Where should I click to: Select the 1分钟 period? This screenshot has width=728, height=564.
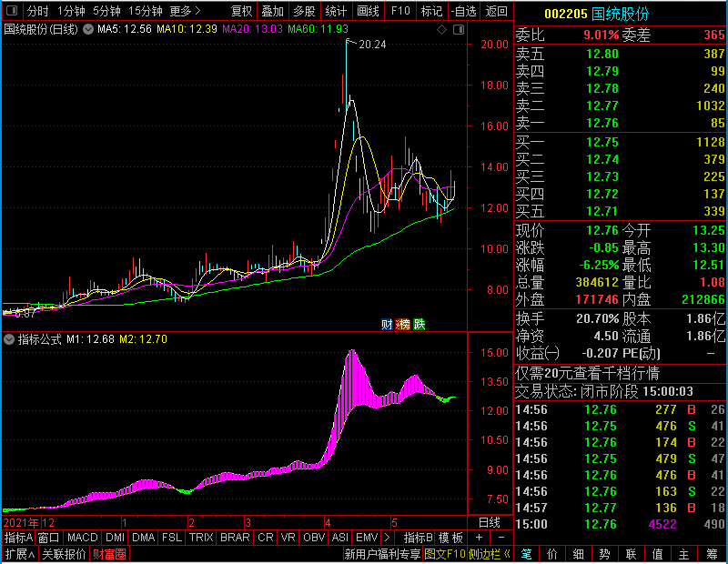point(71,11)
